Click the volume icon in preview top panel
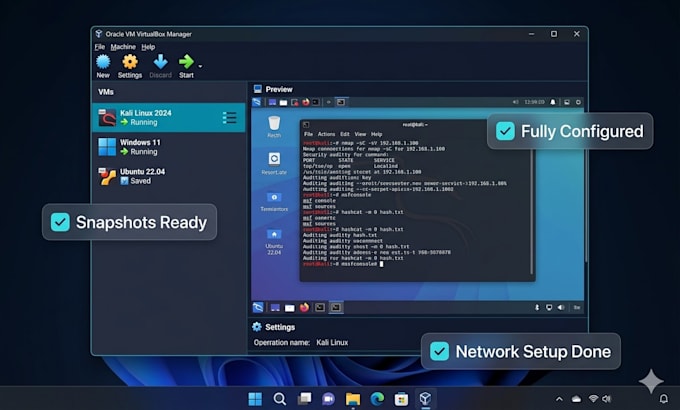Screen dimensions: 680x410 click(x=516, y=102)
